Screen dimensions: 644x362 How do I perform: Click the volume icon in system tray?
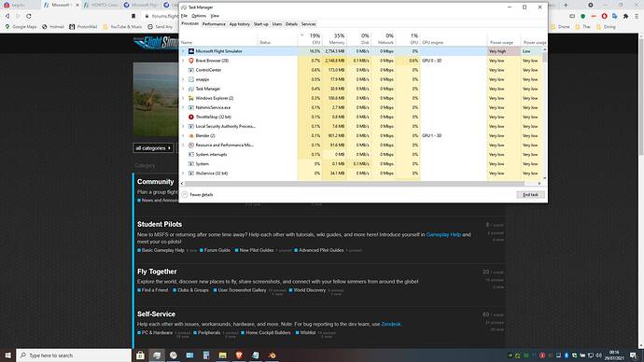599,355
